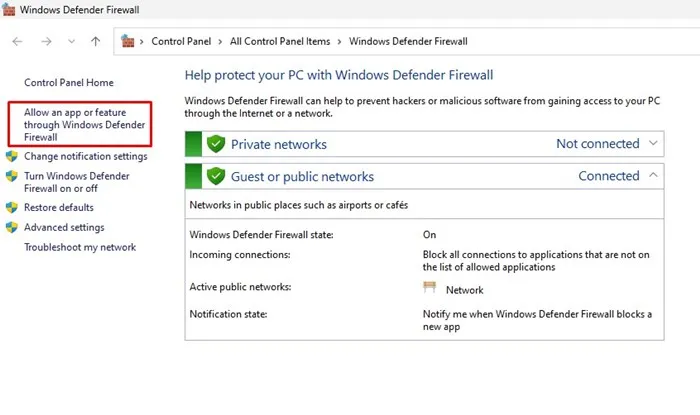700x415 pixels.
Task: Click the shield icon beside Restore defaults
Action: coord(12,208)
